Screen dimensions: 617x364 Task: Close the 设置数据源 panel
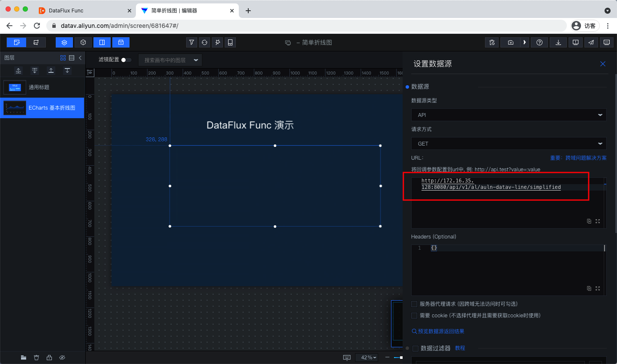click(603, 64)
